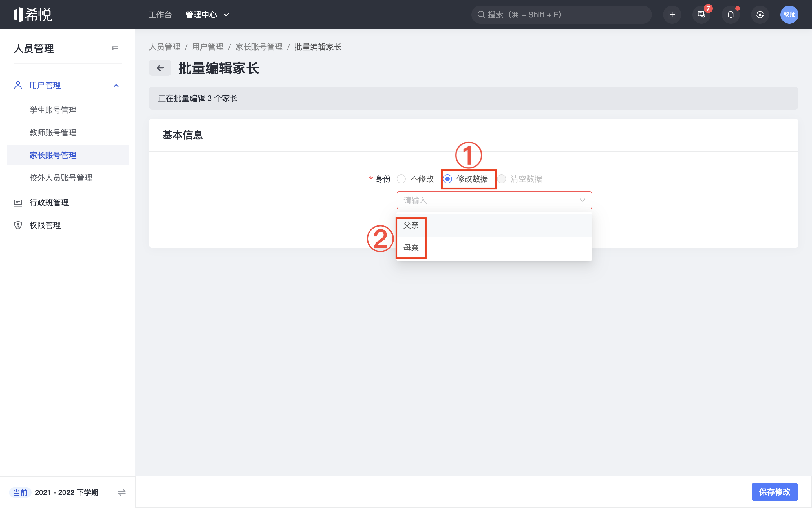812x508 pixels.
Task: Click the 基本信息 section heading
Action: coord(182,135)
